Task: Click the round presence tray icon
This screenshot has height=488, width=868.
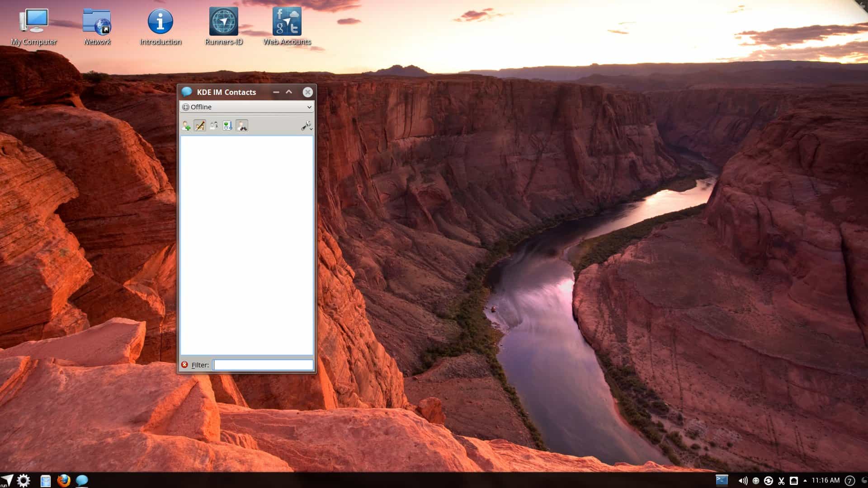Action: click(755, 481)
